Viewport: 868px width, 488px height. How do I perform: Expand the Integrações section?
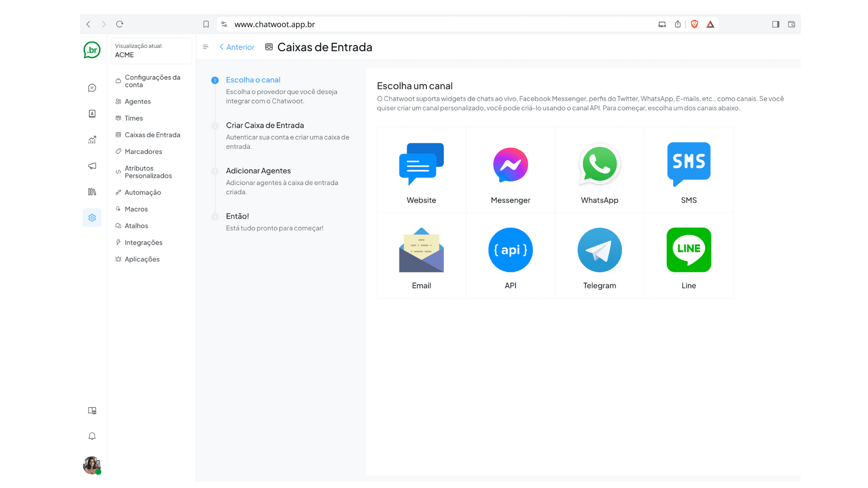[144, 243]
